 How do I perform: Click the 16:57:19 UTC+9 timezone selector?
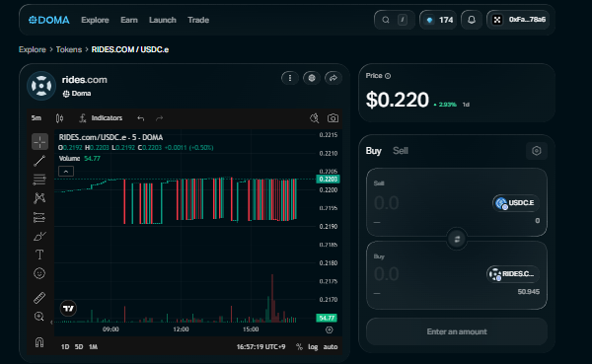[x=260, y=346]
